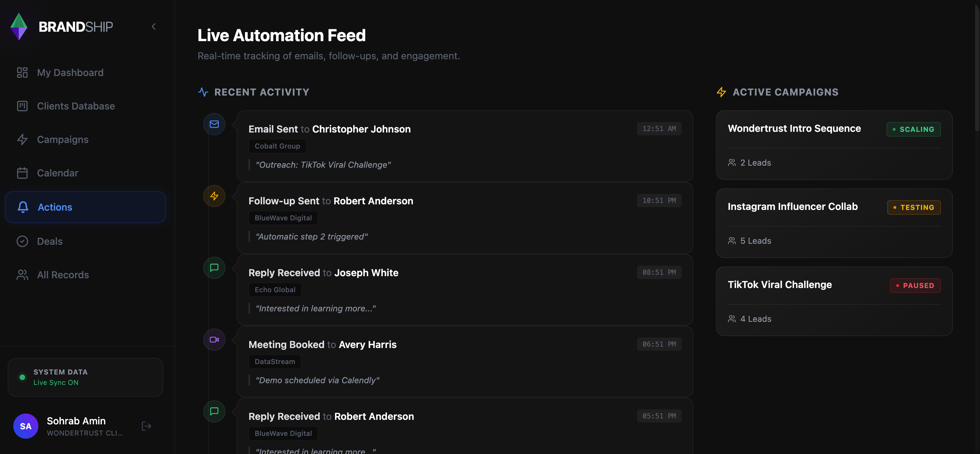The image size is (980, 454).
Task: Toggle the SCALING status on Wondertrust Intro Sequence
Action: click(913, 129)
